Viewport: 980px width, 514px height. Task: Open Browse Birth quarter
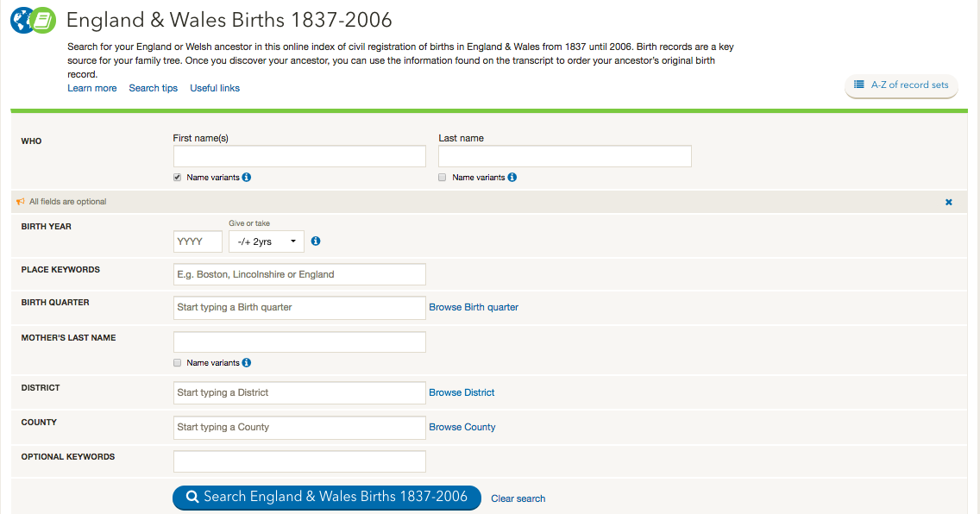[x=473, y=307]
